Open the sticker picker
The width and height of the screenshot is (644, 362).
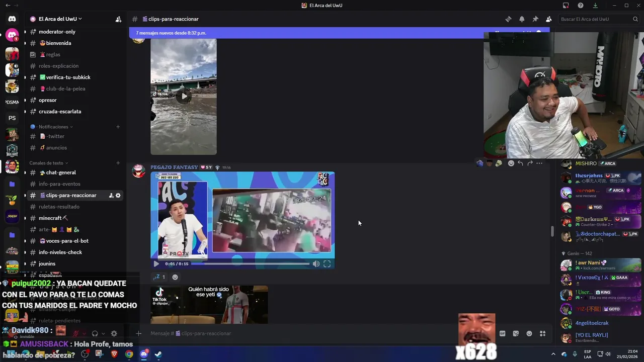point(516,333)
